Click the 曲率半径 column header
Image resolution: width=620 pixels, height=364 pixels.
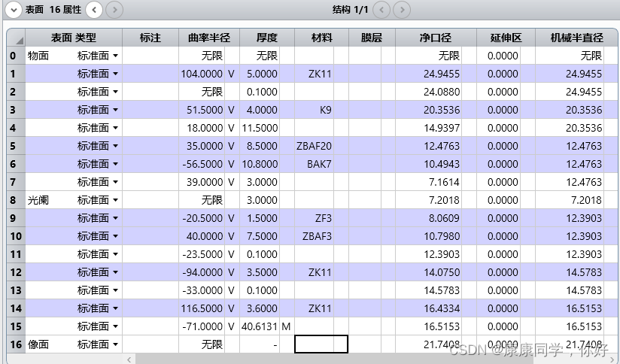point(209,38)
